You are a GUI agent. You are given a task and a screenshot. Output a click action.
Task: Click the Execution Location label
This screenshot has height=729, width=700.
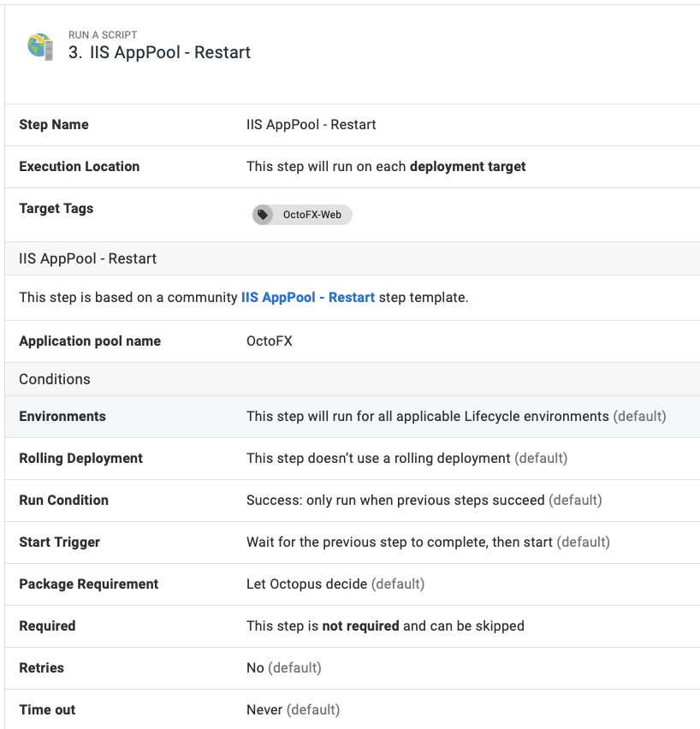click(80, 167)
